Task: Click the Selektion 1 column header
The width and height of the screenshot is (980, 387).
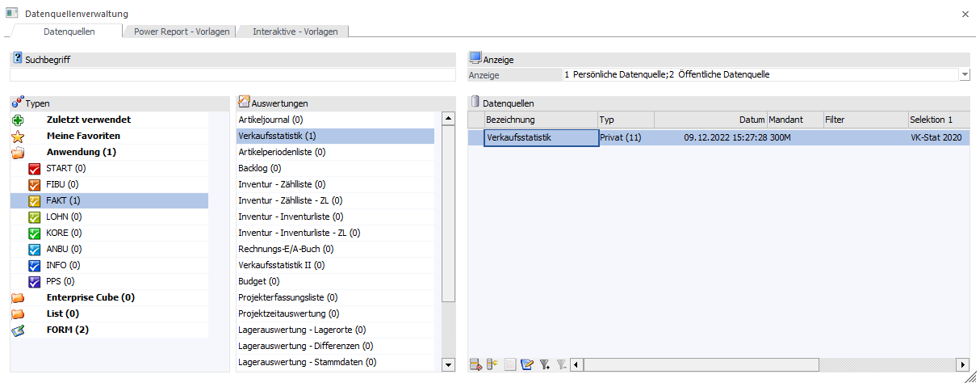Action: [x=939, y=120]
